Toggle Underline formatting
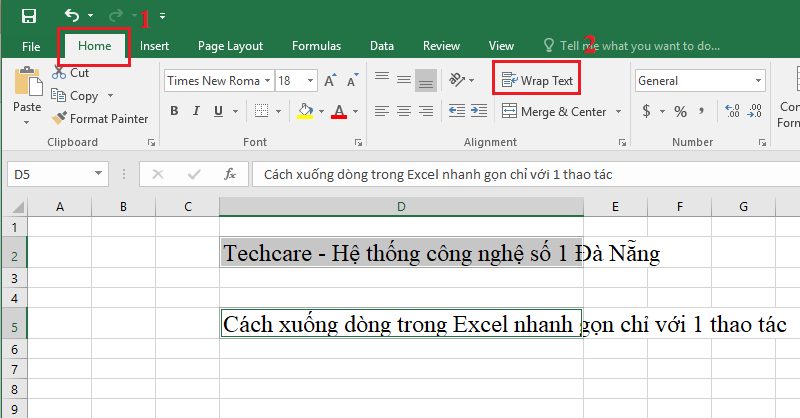 coord(218,111)
